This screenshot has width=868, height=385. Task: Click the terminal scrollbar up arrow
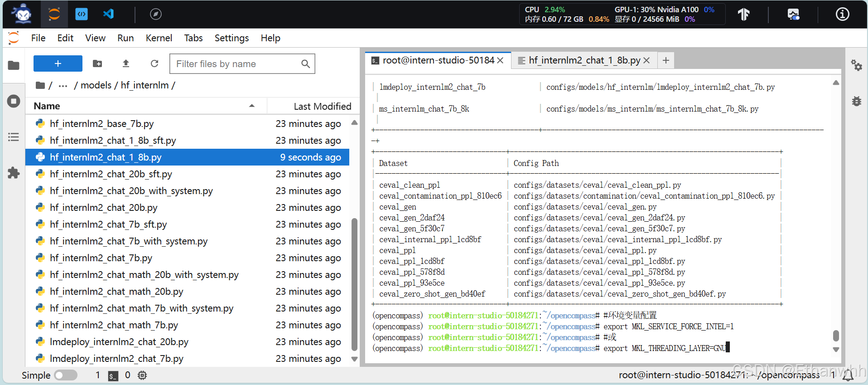point(836,83)
